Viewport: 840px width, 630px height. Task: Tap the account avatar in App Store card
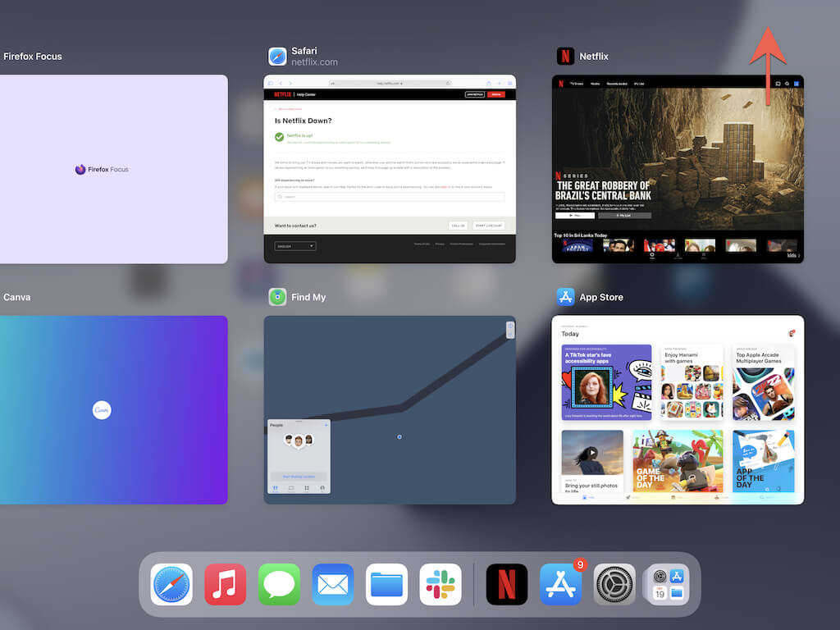792,334
